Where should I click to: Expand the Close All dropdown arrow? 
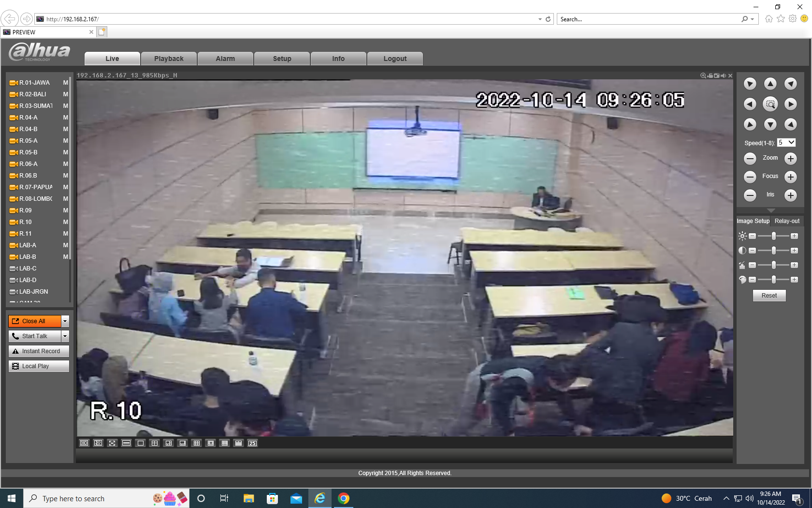point(65,321)
